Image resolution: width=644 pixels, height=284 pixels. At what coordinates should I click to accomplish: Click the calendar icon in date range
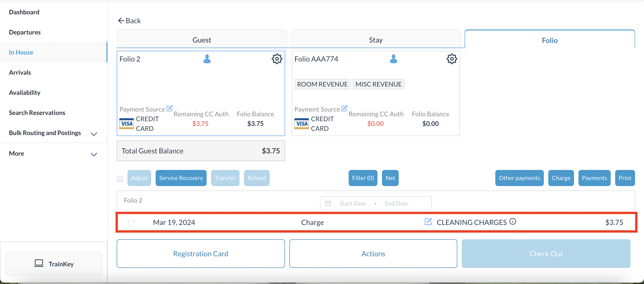(x=328, y=203)
